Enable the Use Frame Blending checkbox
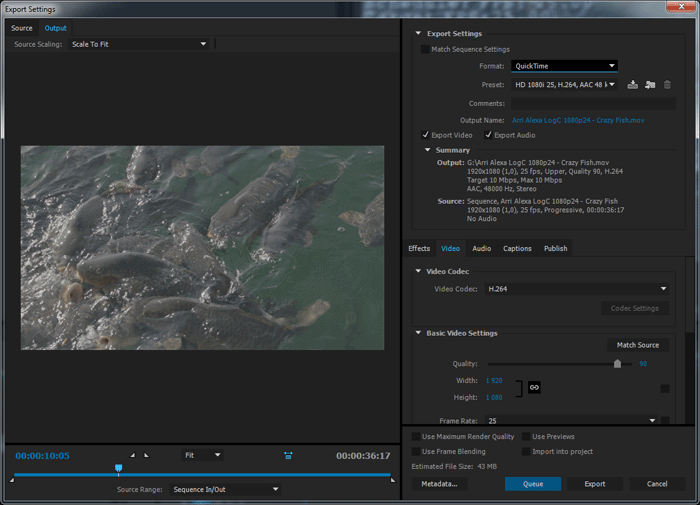700x505 pixels. (416, 451)
